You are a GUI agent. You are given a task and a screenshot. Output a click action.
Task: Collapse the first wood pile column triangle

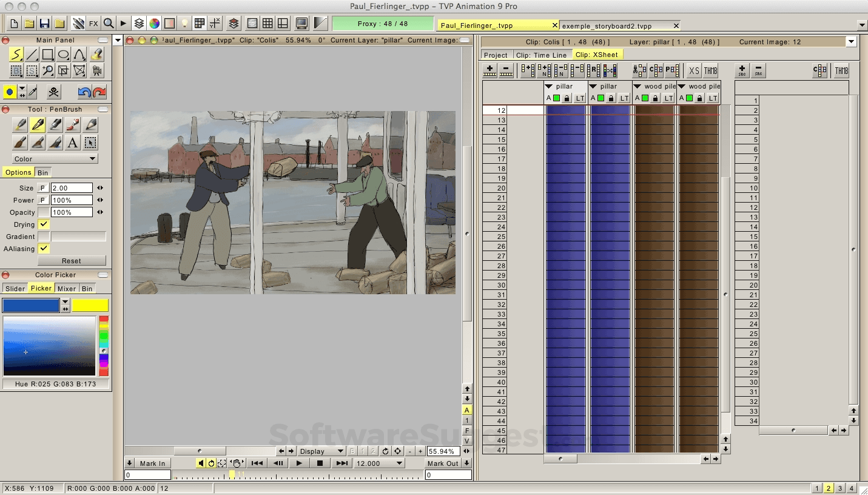(x=638, y=86)
